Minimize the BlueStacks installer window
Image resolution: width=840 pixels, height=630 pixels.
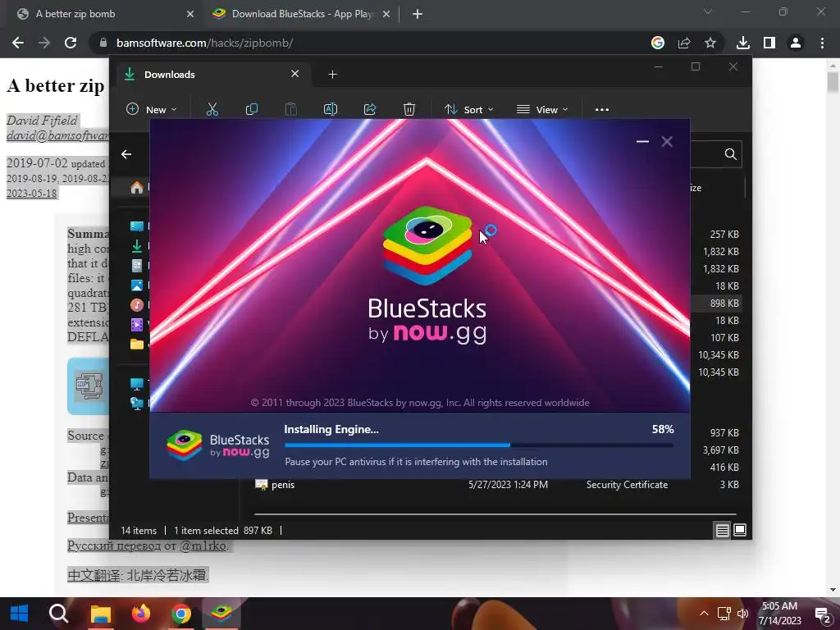(x=642, y=141)
